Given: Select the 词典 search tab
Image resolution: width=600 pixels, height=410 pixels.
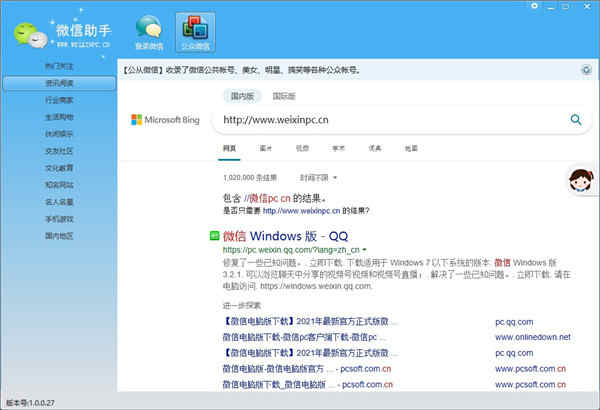Looking at the screenshot, I should pos(375,148).
